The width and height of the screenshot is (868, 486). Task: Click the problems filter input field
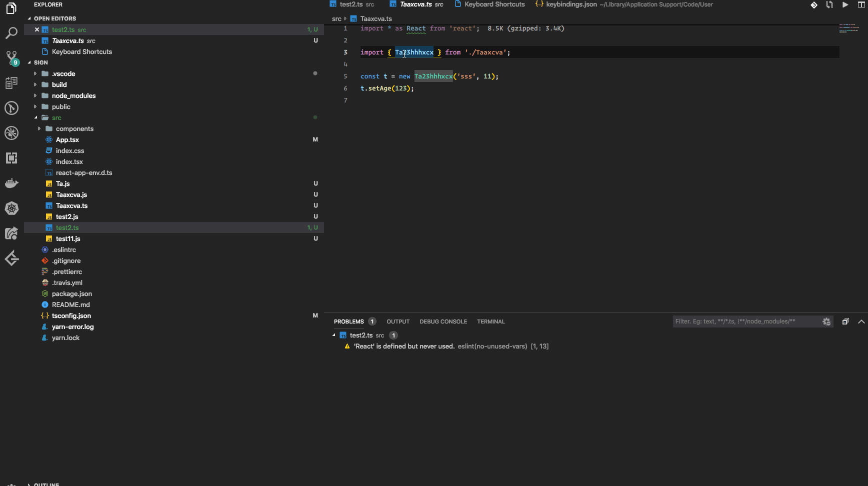745,321
